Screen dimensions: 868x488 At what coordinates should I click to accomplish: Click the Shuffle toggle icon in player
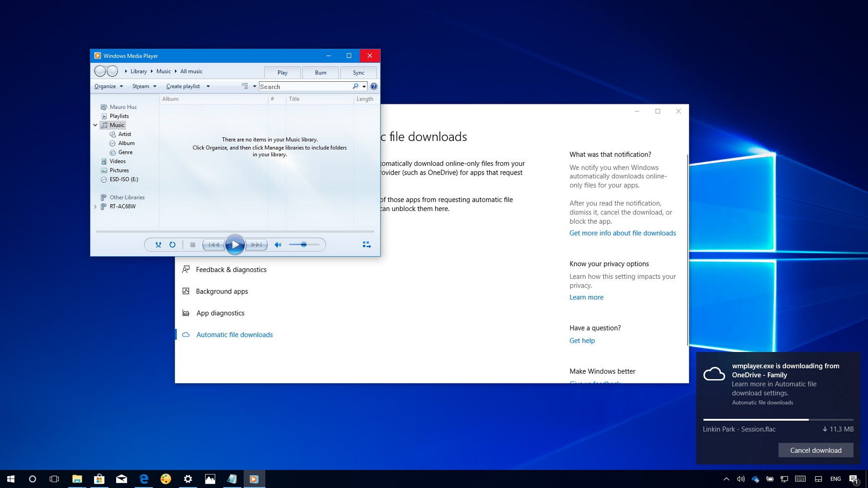(158, 244)
